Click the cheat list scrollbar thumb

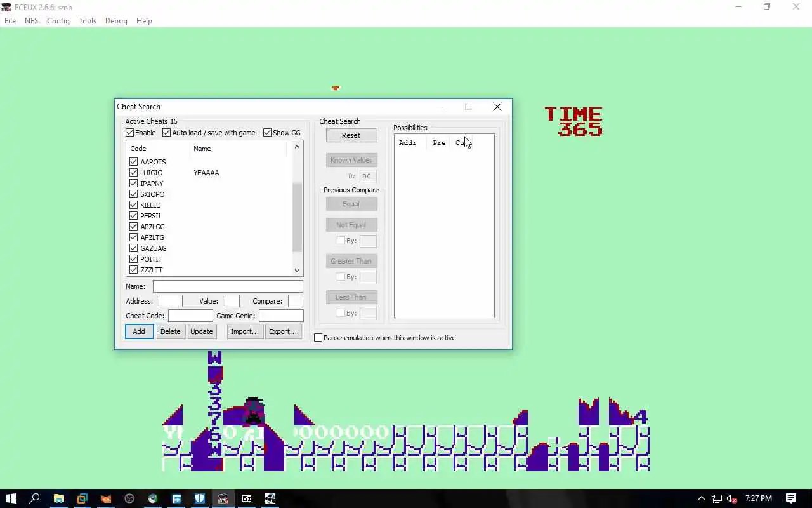pyautogui.click(x=297, y=217)
